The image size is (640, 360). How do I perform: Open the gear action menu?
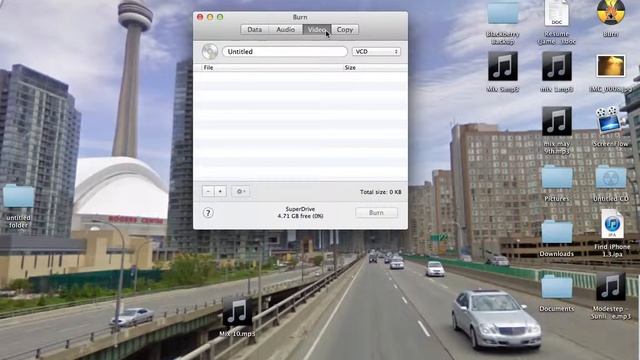241,191
